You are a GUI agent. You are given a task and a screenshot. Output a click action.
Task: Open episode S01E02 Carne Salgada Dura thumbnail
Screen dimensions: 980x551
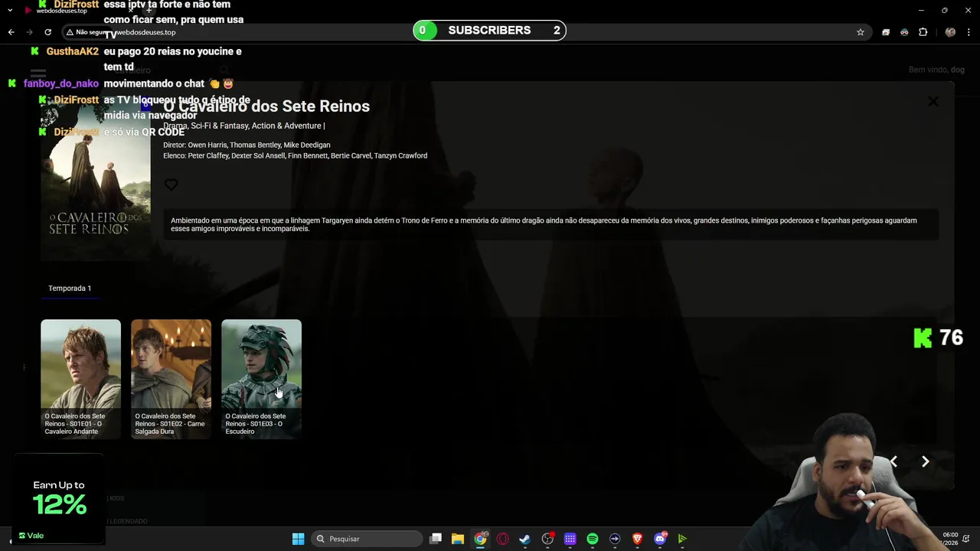pos(171,379)
